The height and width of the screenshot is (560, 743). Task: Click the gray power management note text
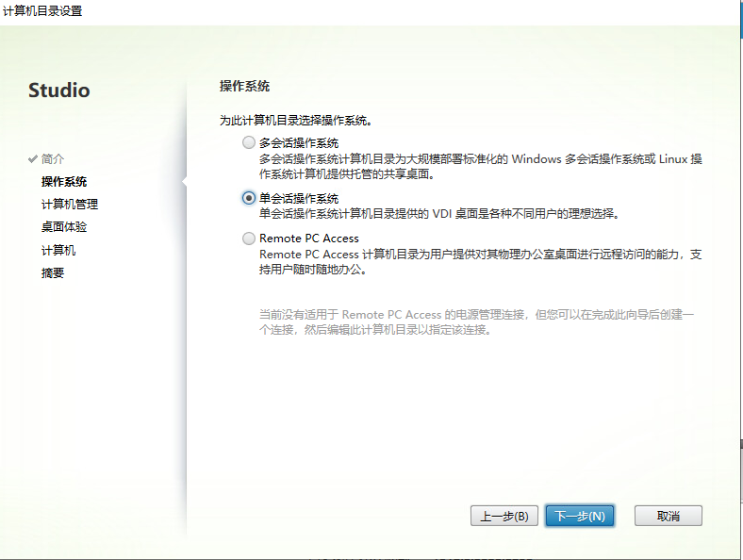(x=476, y=321)
